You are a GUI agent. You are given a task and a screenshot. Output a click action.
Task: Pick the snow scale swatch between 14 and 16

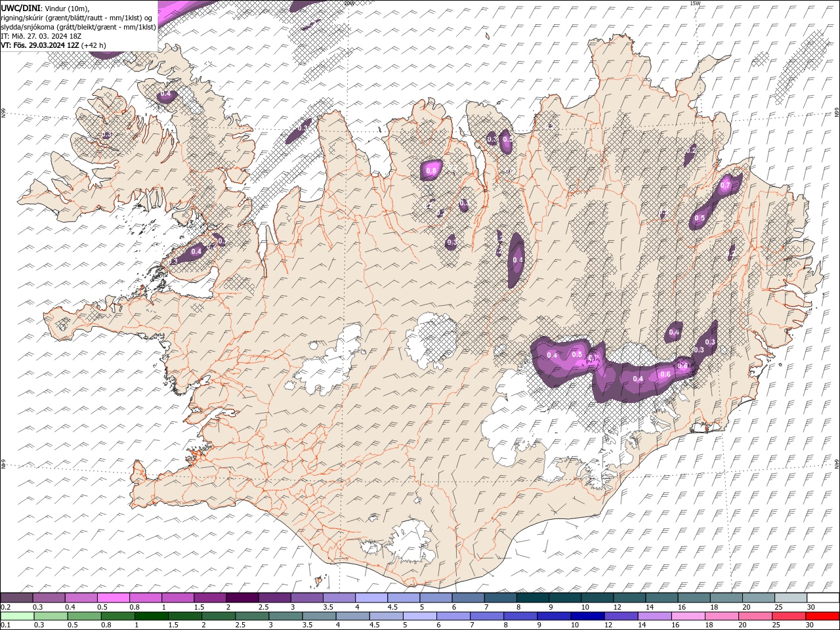click(x=660, y=598)
